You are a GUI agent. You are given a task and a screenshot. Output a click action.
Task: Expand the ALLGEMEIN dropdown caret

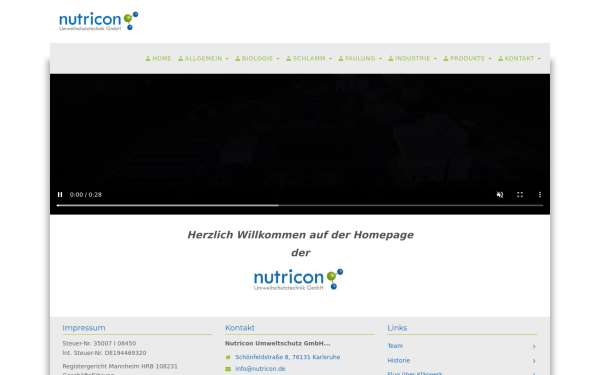coord(227,59)
